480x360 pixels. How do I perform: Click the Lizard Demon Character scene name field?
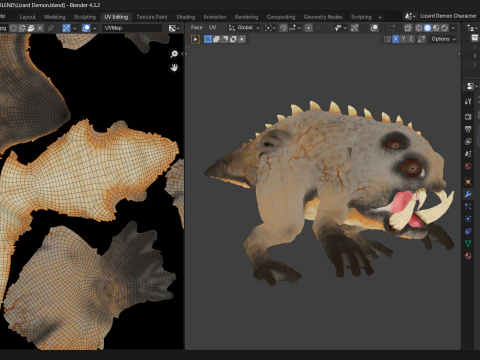coord(448,16)
